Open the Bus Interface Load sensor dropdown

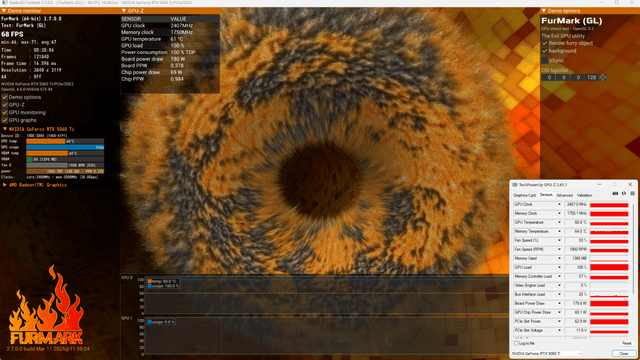559,294
